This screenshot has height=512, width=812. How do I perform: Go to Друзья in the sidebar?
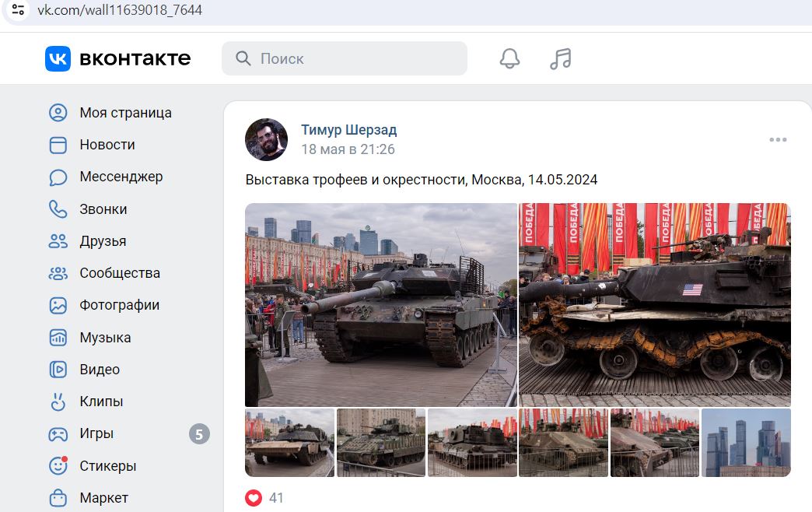[103, 241]
